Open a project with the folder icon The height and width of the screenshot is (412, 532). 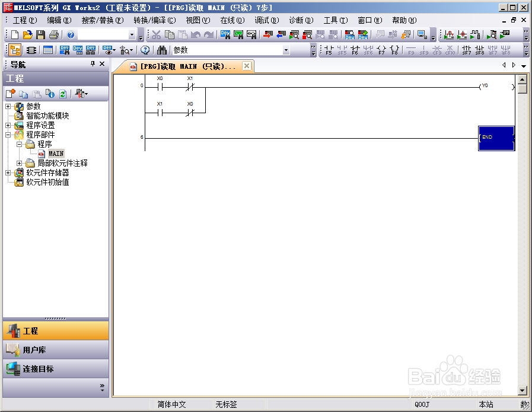(x=28, y=34)
